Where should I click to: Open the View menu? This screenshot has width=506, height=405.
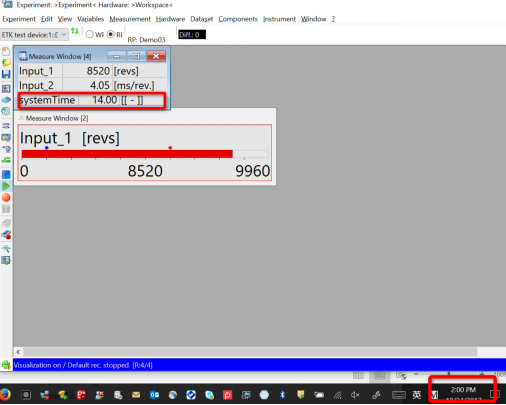click(x=65, y=19)
